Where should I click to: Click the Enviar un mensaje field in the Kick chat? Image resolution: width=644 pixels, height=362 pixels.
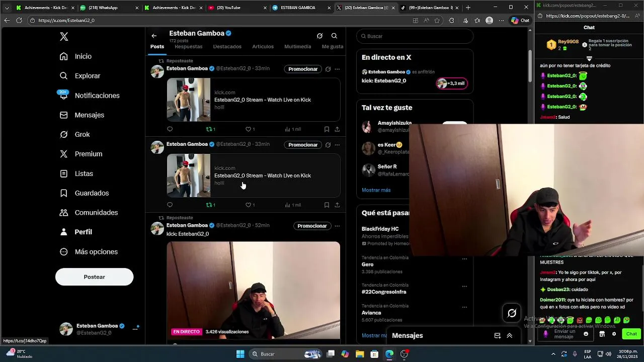pos(565,334)
